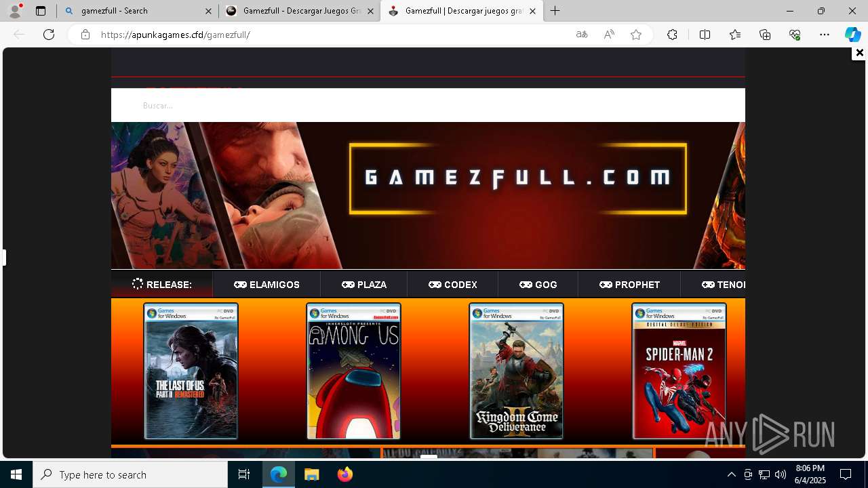Open The Last of Us Part II cover

[x=191, y=371]
